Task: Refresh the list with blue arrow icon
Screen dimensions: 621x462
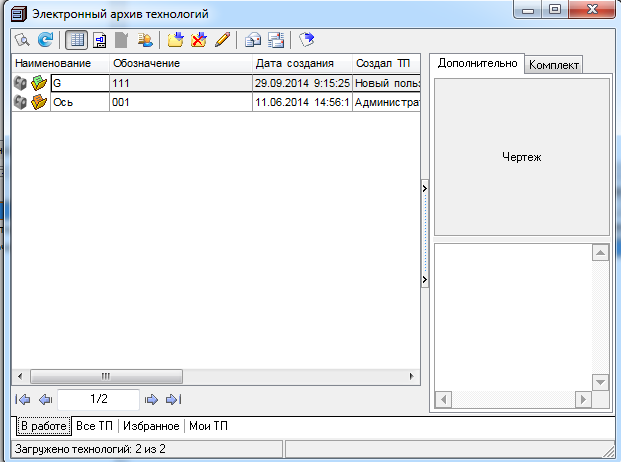Action: pyautogui.click(x=46, y=40)
